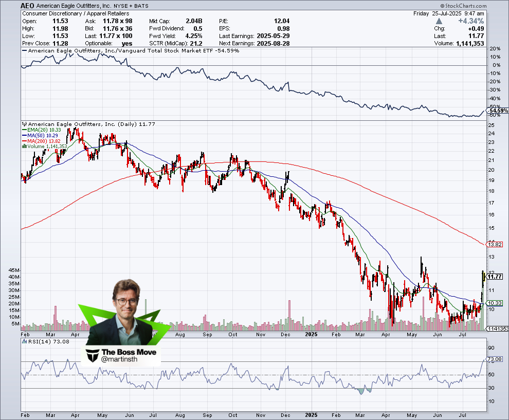The width and height of the screenshot is (509, 420).
Task: Click the gray up-triangle change arrow
Action: 439,21
